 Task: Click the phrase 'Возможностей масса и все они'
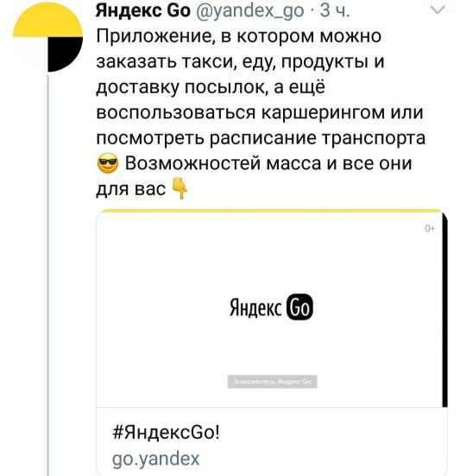click(x=268, y=163)
